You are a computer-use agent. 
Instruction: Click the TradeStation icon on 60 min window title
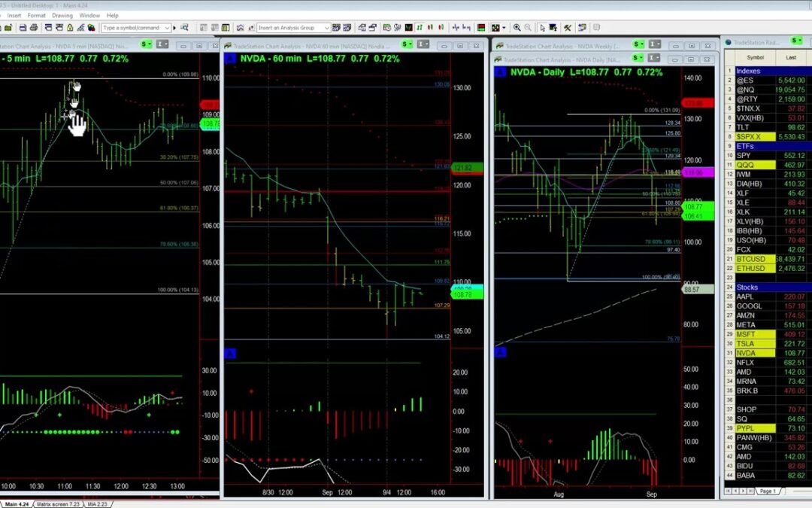pyautogui.click(x=228, y=46)
